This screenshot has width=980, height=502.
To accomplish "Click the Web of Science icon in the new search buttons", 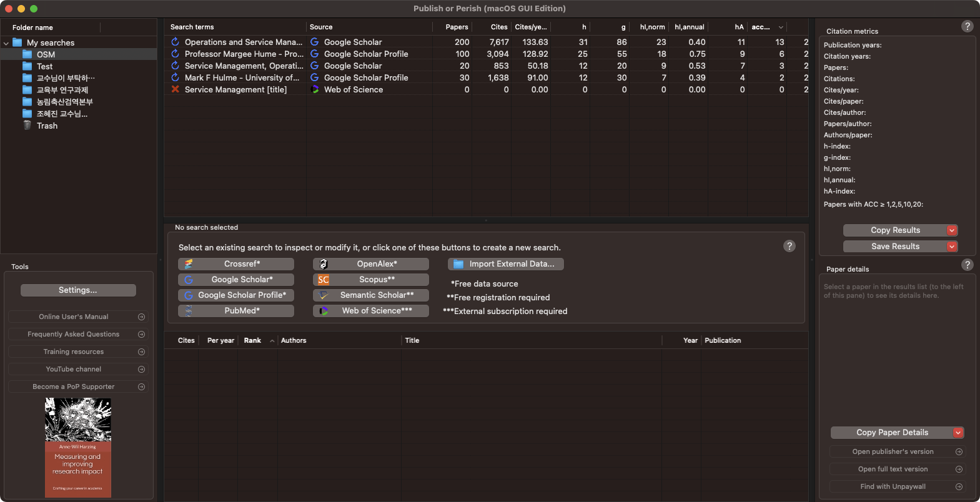I will 324,310.
